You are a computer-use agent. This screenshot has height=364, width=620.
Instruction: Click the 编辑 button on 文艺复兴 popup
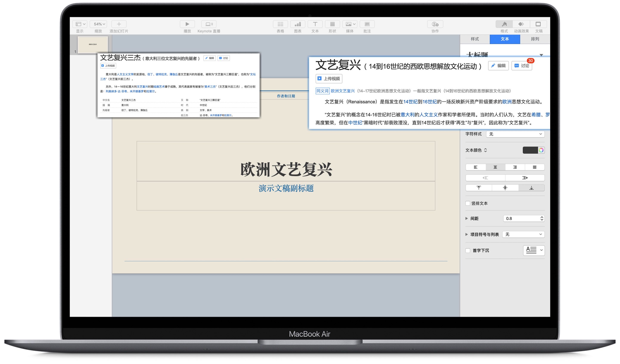coord(498,65)
